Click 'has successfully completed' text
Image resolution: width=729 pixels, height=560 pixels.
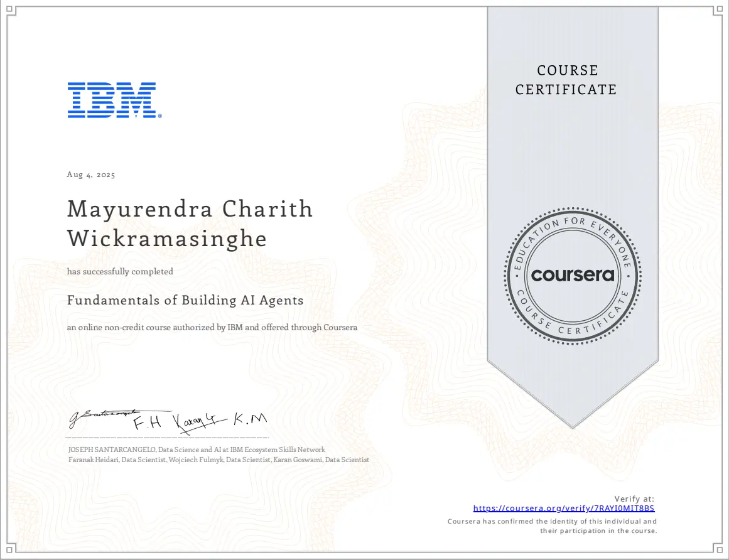coord(120,271)
